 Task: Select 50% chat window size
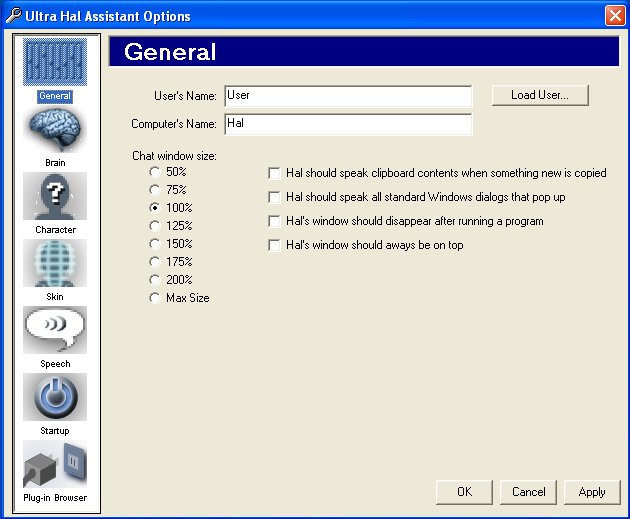tap(155, 172)
